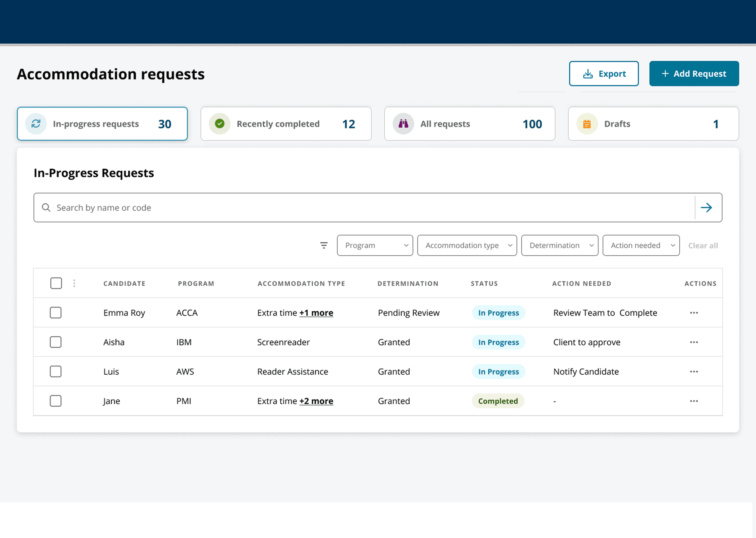Click vertical dots beside header checkbox
The image size is (756, 538).
74,283
